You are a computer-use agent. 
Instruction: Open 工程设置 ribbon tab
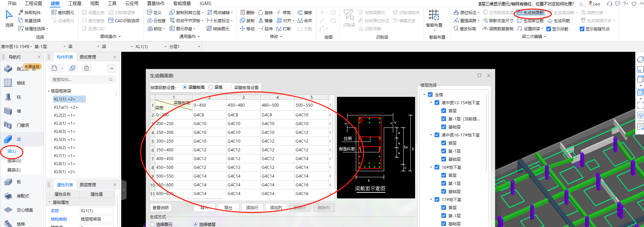coord(33,3)
